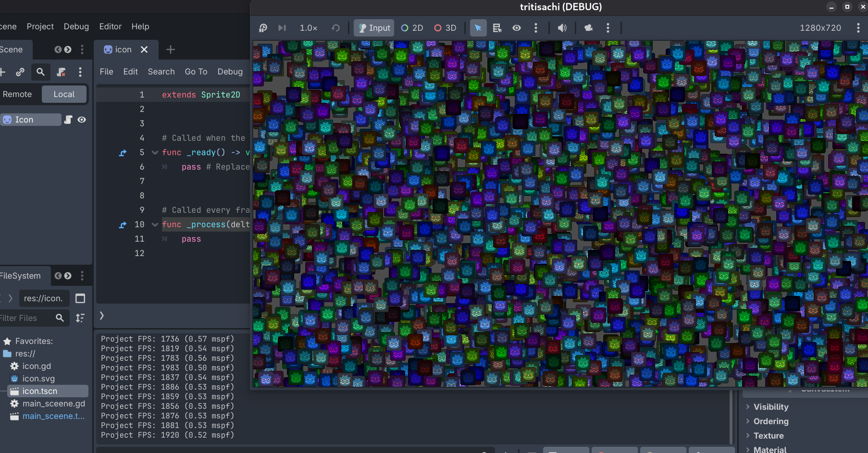Expand the Texture section in inspector
The image size is (868, 453).
click(769, 436)
